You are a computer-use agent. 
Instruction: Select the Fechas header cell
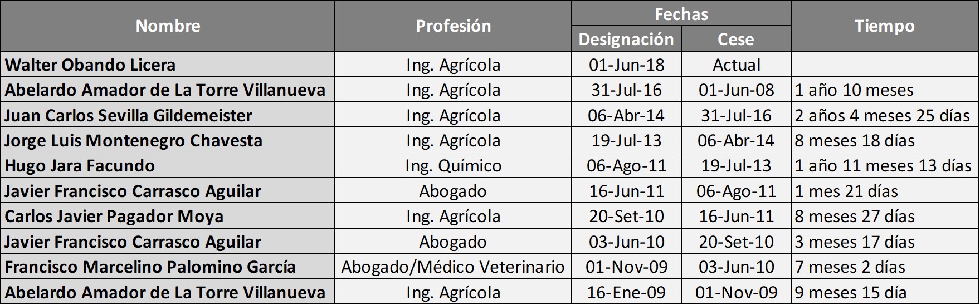681,14
